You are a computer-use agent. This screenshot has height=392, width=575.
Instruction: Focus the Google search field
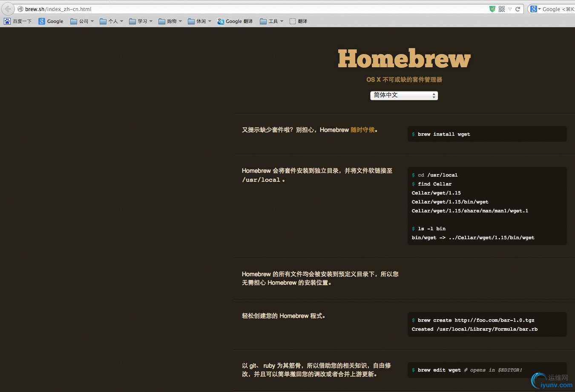pyautogui.click(x=558, y=9)
